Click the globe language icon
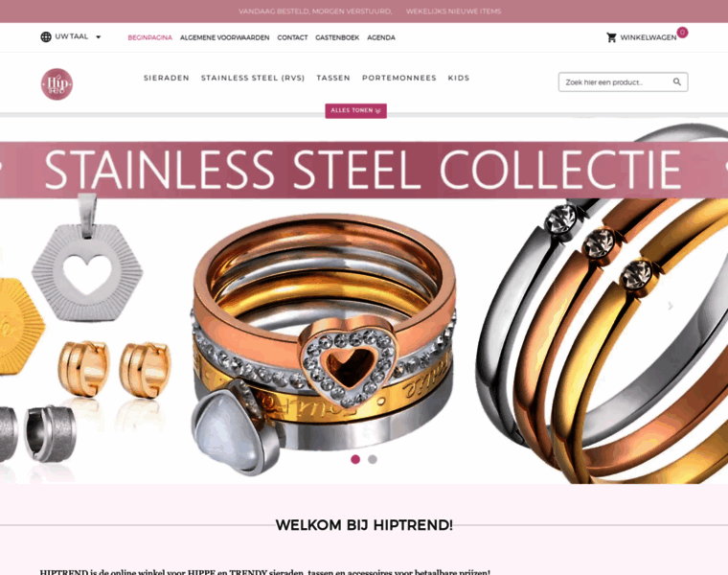Screen dimensions: 728x575 pos(46,37)
